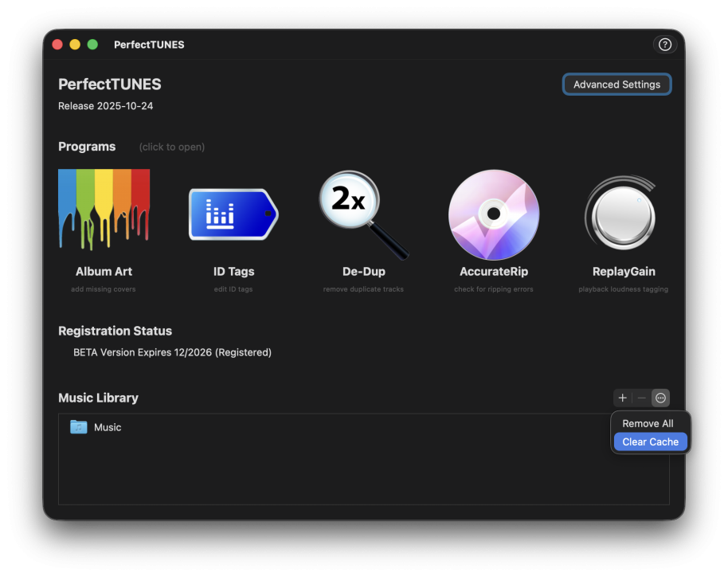The image size is (728, 577).
Task: Open AccurateRip disc icon
Action: click(494, 214)
